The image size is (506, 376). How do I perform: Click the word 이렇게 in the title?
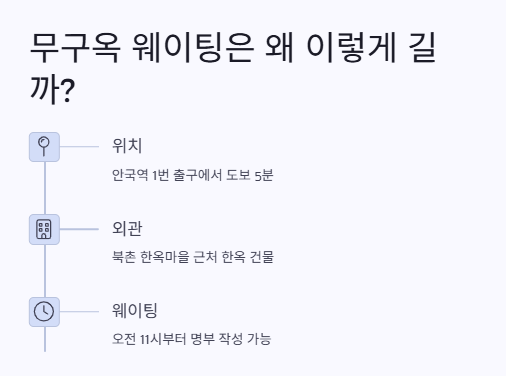351,48
